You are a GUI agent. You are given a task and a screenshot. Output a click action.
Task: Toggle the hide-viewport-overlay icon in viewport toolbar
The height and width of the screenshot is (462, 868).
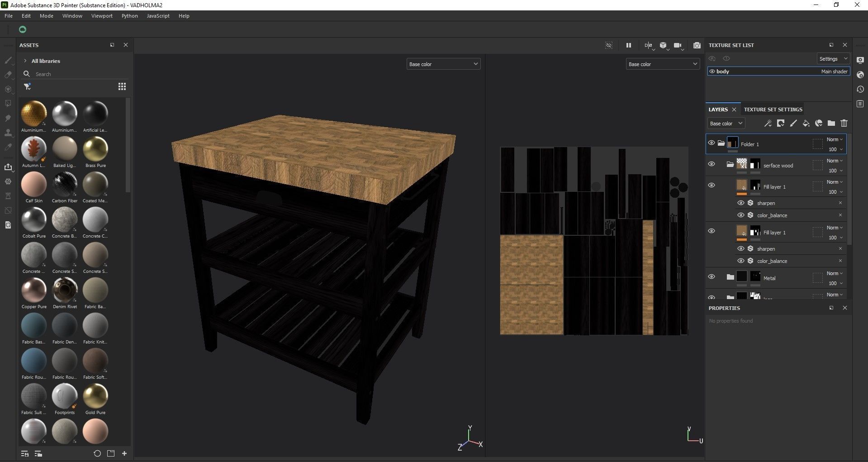[609, 45]
